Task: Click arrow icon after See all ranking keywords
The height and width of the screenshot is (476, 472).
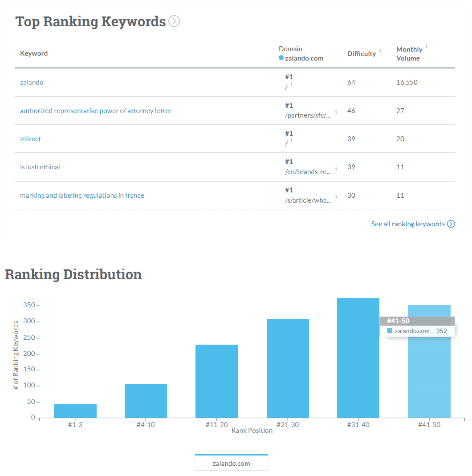Action: [451, 224]
